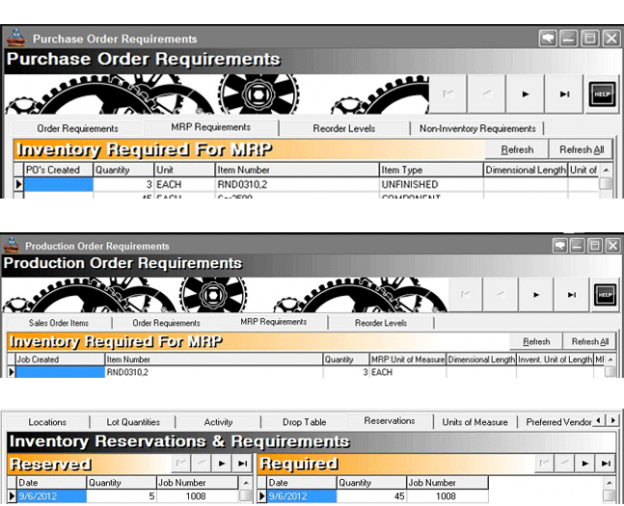Click MRP Unit of Measure column header
Screen dimensions: 624x506
(x=408, y=359)
